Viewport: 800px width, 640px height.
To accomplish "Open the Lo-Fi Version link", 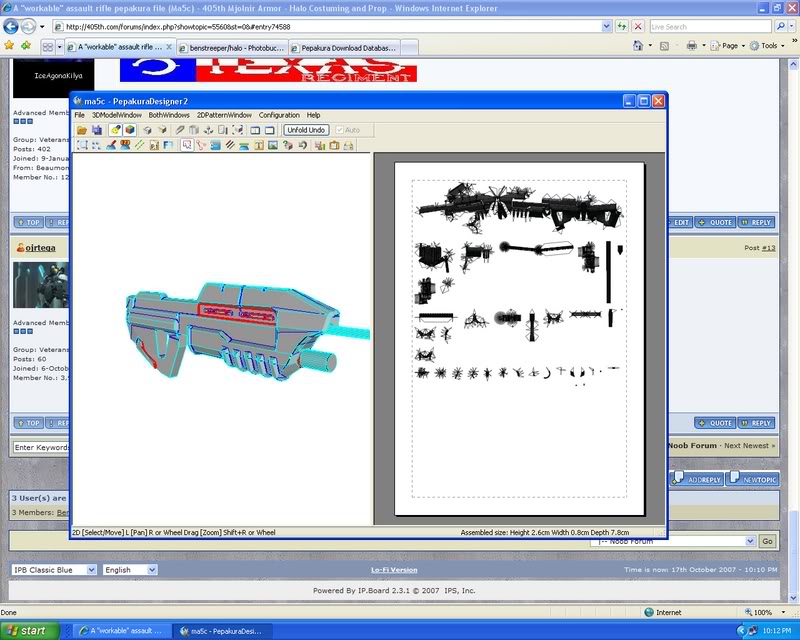I will [394, 570].
